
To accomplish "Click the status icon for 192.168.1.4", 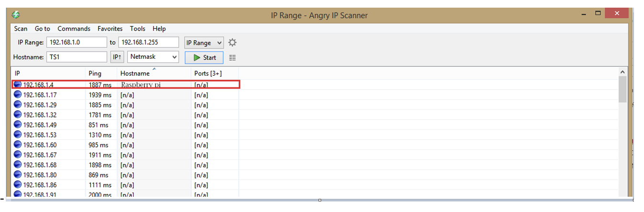I will pos(18,85).
